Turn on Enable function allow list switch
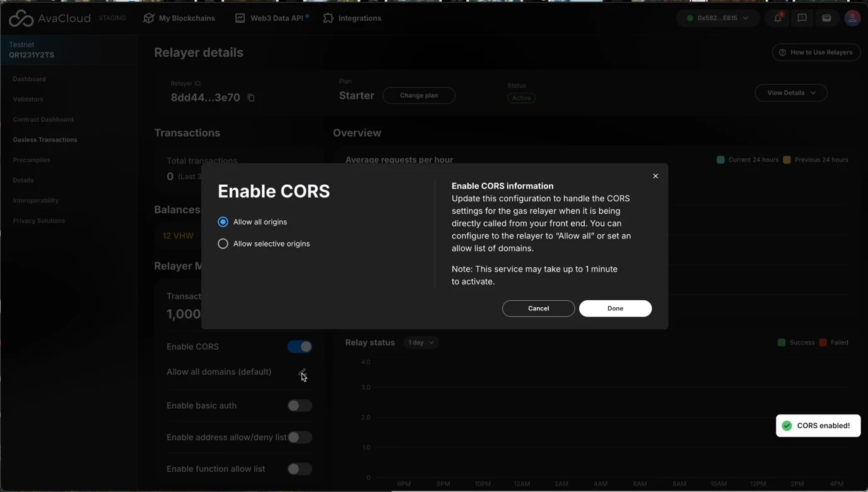This screenshot has width=868, height=492. (300, 469)
